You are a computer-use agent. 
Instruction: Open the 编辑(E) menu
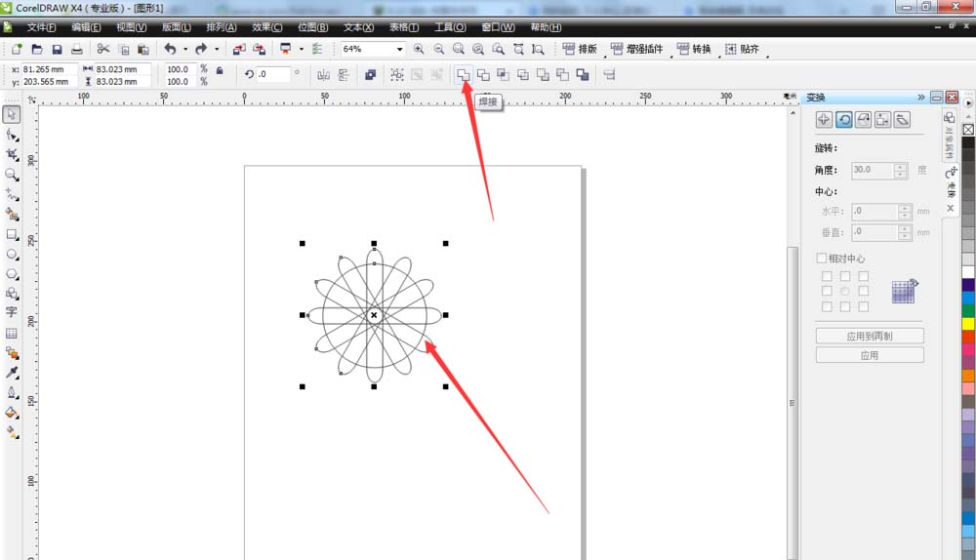point(86,27)
